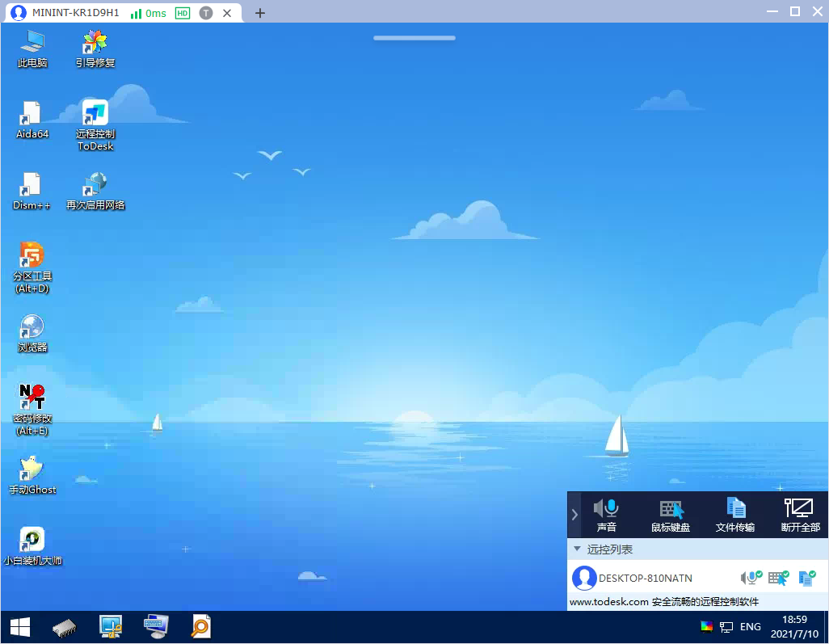Click the 声音 (sound) icon in ToDesk panel
829x644 pixels.
click(606, 514)
